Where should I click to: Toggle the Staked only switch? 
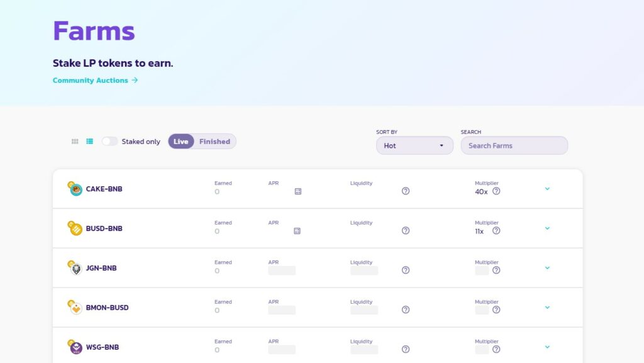tap(109, 142)
